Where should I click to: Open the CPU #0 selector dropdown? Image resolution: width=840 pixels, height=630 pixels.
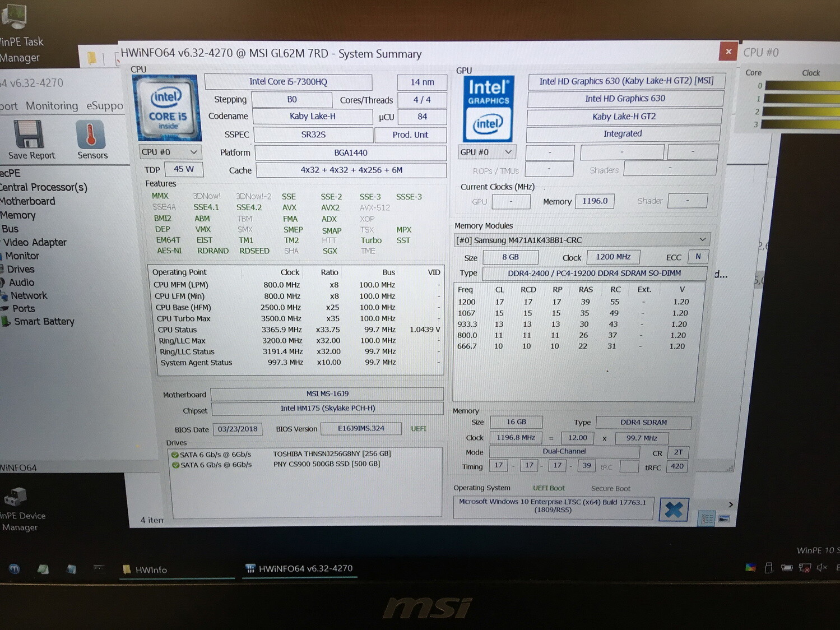170,152
